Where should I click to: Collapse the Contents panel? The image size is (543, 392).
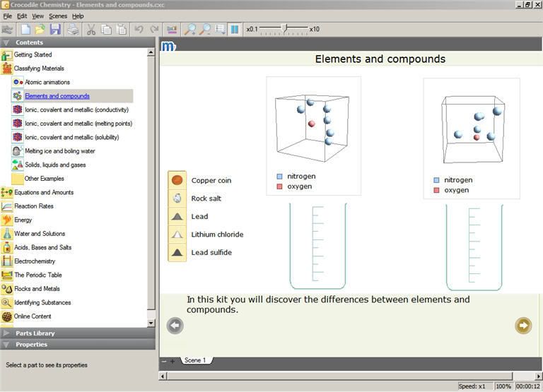[x=6, y=42]
